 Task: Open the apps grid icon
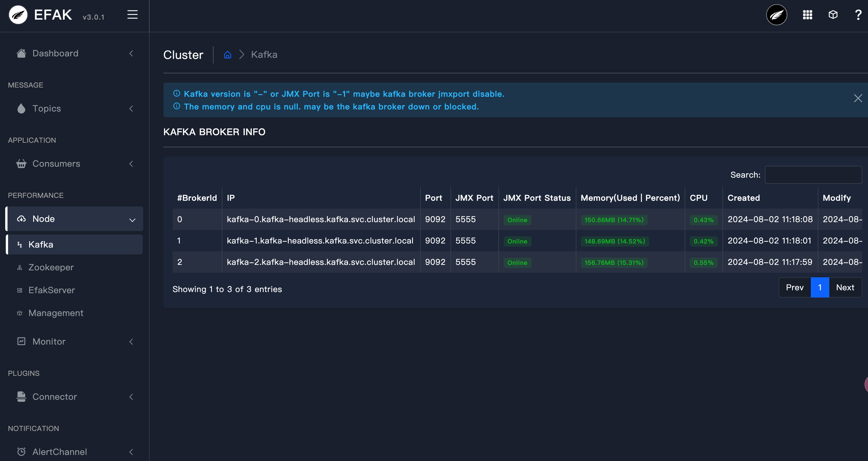808,15
